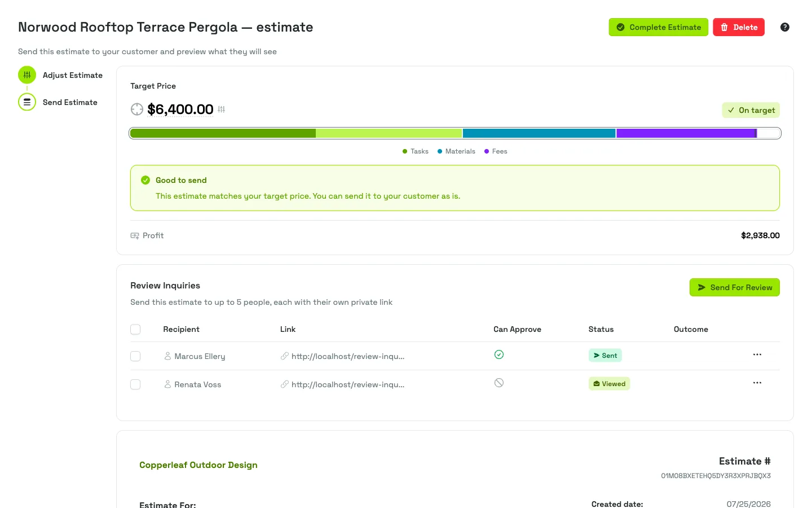Viewport: 812px width, 508px height.
Task: Click the $2,938.00 profit value
Action: coord(760,235)
